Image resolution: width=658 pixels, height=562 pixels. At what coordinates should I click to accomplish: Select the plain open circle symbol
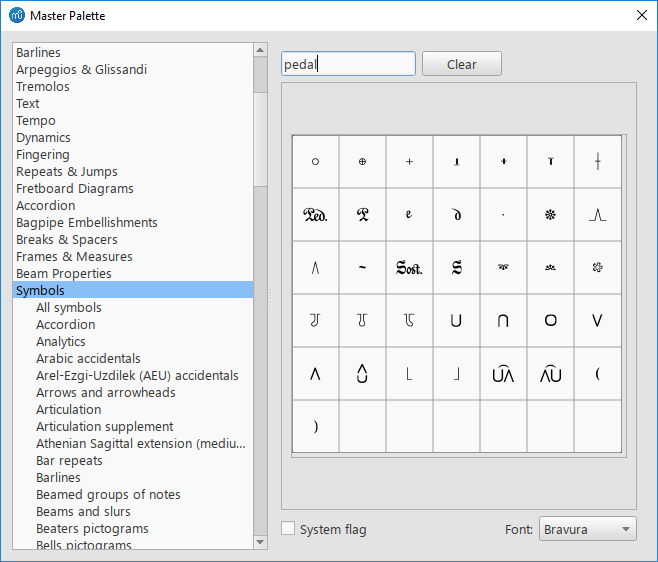click(315, 161)
